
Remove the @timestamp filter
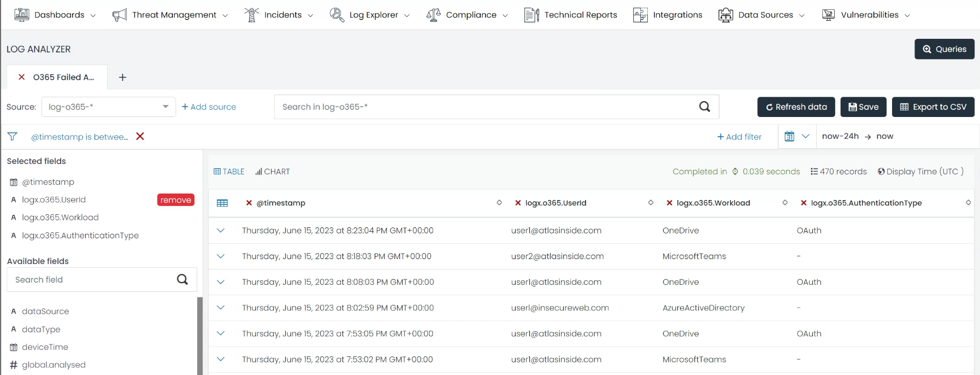click(140, 136)
